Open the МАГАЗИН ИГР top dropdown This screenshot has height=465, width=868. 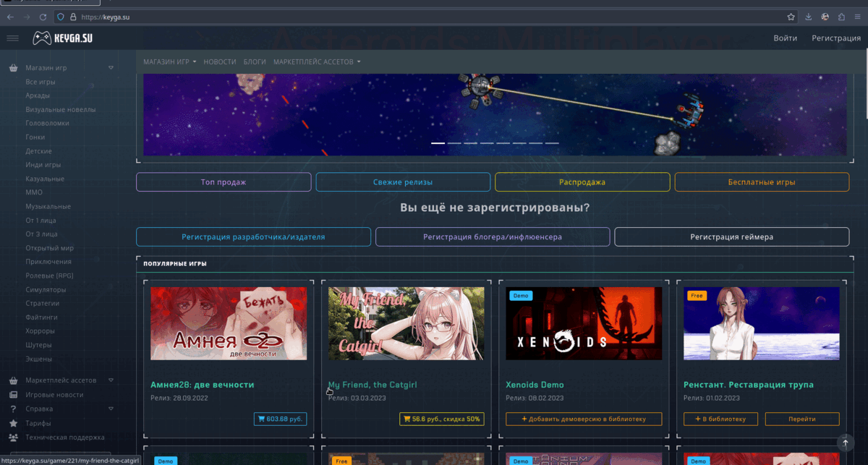pos(170,62)
